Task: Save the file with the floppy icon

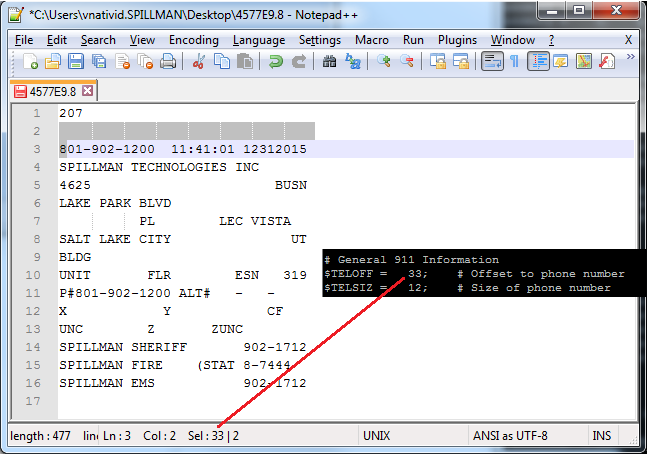Action: (76, 61)
